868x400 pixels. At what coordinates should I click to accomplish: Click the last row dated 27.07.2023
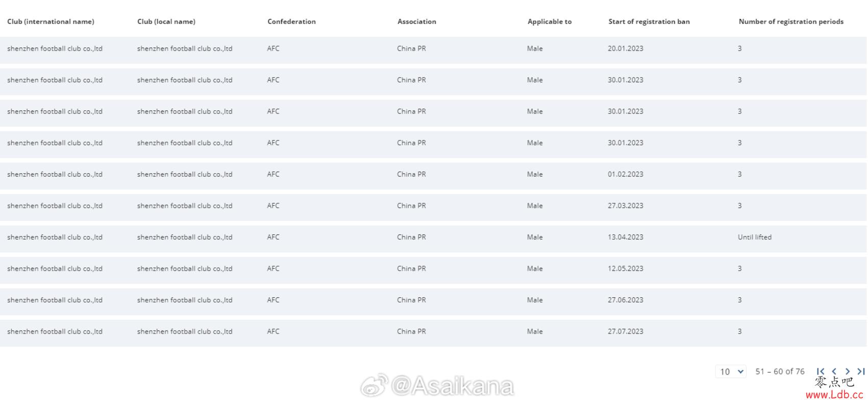tap(626, 332)
